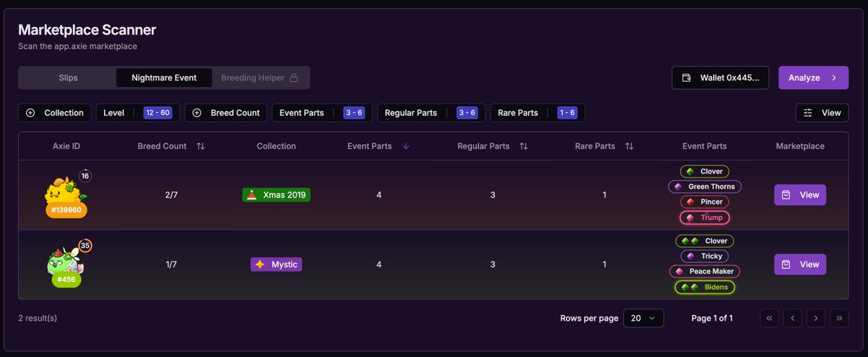Add a Breed Count filter

pos(226,113)
